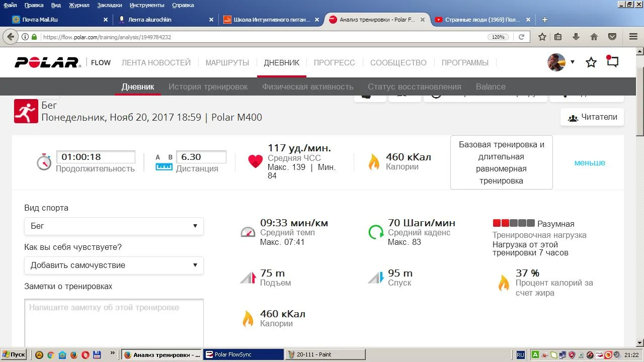Open the Закладки menu

point(109,5)
